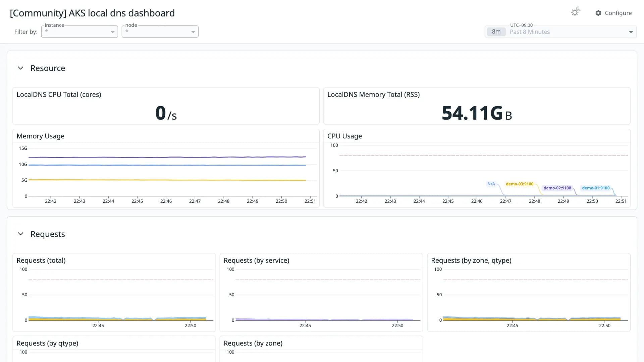Image resolution: width=644 pixels, height=362 pixels.
Task: Click the Requests (by zone) widget title
Action: pos(253,343)
